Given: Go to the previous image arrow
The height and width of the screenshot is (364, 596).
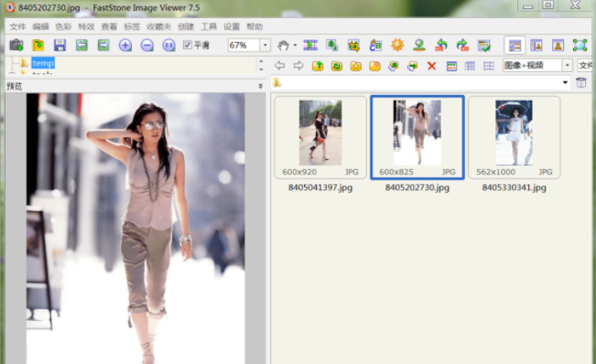Looking at the screenshot, I should (x=81, y=45).
